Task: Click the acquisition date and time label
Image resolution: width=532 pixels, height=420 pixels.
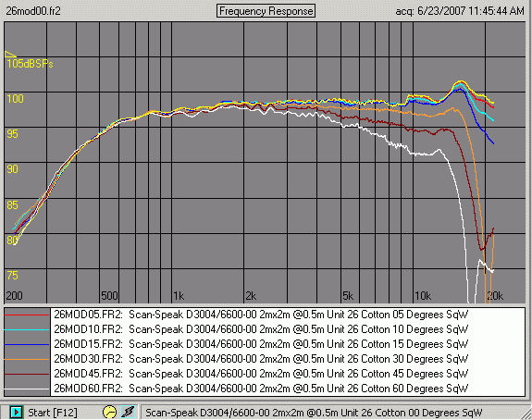Action: [x=460, y=11]
